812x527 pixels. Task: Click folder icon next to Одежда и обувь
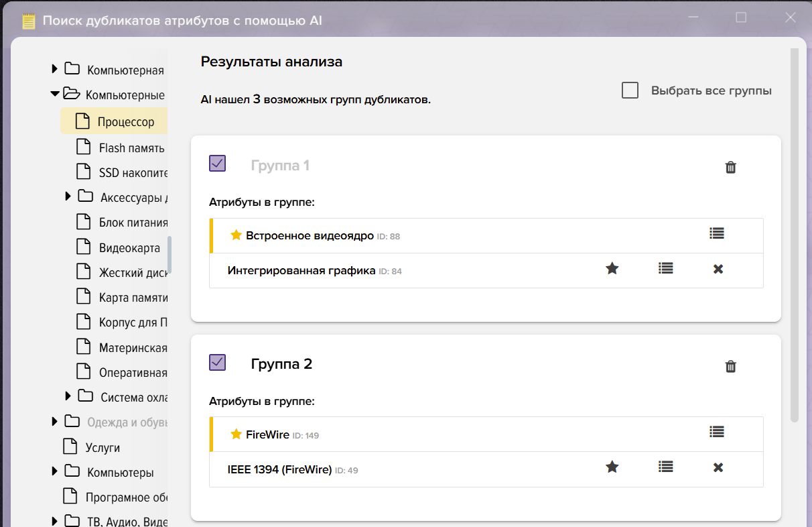point(72,421)
